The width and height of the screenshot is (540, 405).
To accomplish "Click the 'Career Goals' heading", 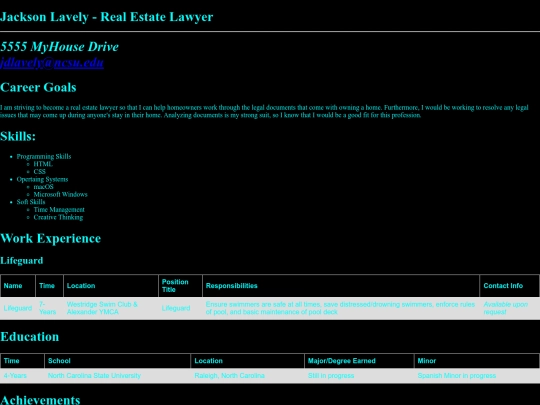I will coord(38,87).
